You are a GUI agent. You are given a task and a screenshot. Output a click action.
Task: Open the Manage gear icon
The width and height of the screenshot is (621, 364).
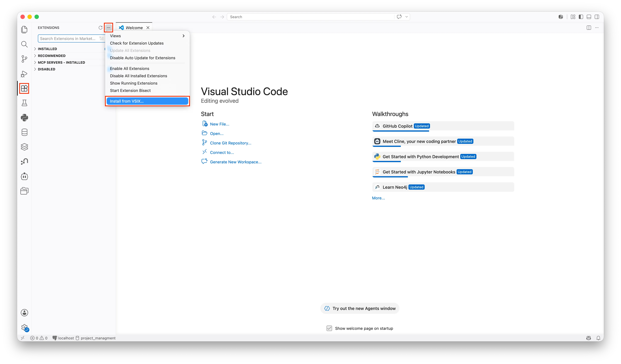(x=24, y=327)
